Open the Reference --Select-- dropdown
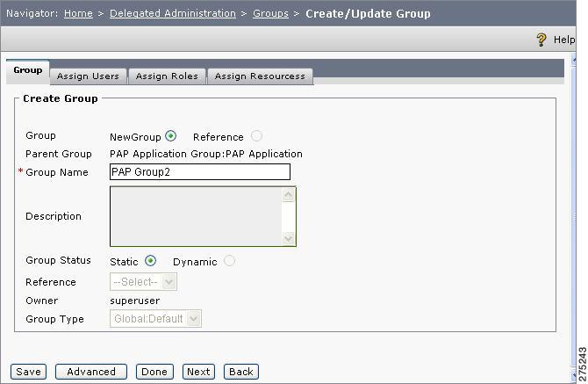588x384 pixels. [x=143, y=281]
